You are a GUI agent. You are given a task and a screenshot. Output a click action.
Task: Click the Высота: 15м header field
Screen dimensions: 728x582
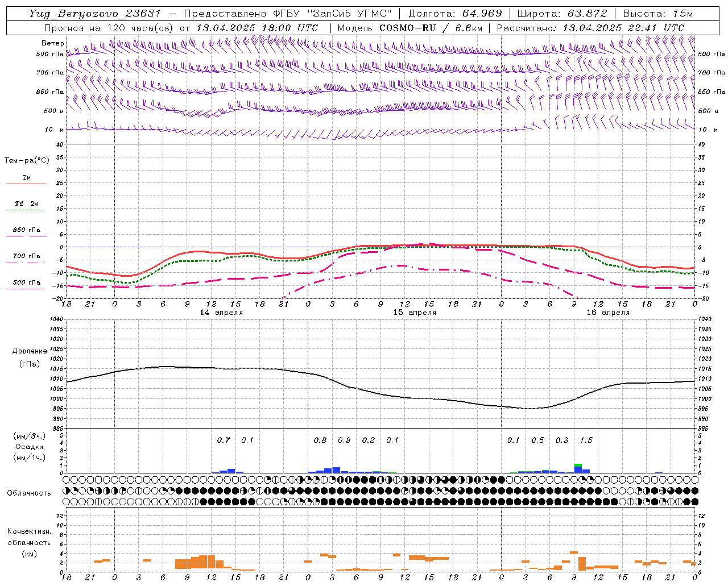pyautogui.click(x=658, y=14)
